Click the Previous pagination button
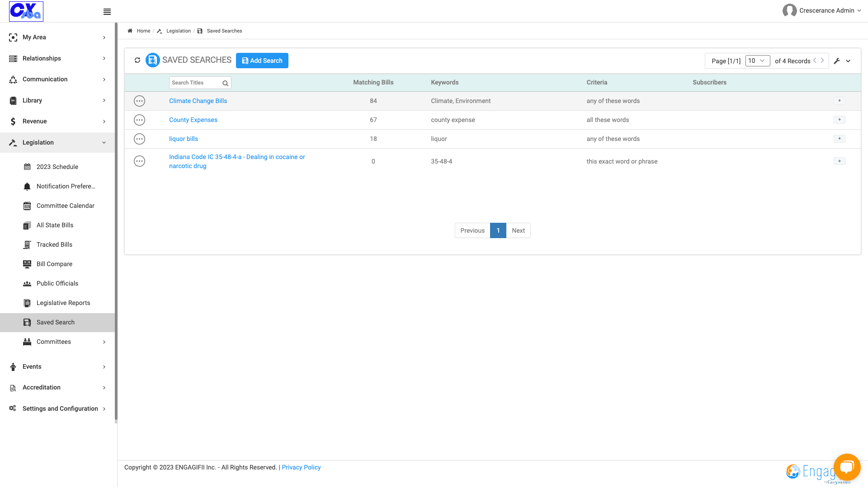 472,230
